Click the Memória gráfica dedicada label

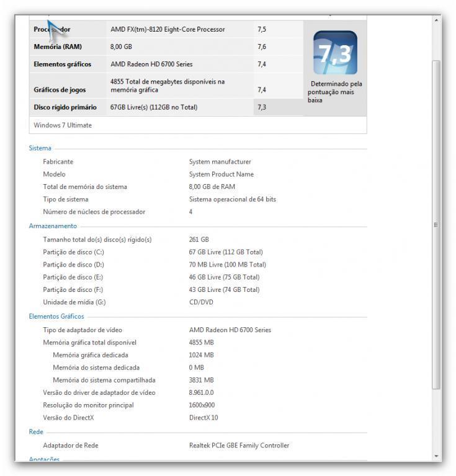(x=91, y=355)
